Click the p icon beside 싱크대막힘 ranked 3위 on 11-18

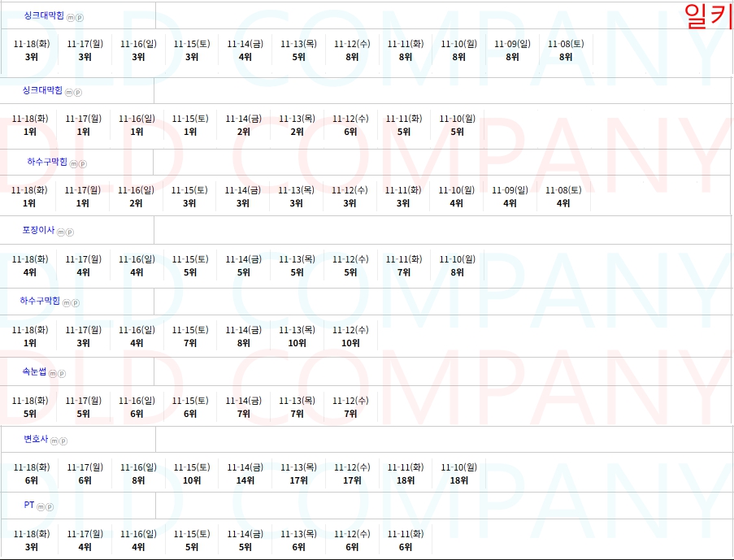coord(79,18)
